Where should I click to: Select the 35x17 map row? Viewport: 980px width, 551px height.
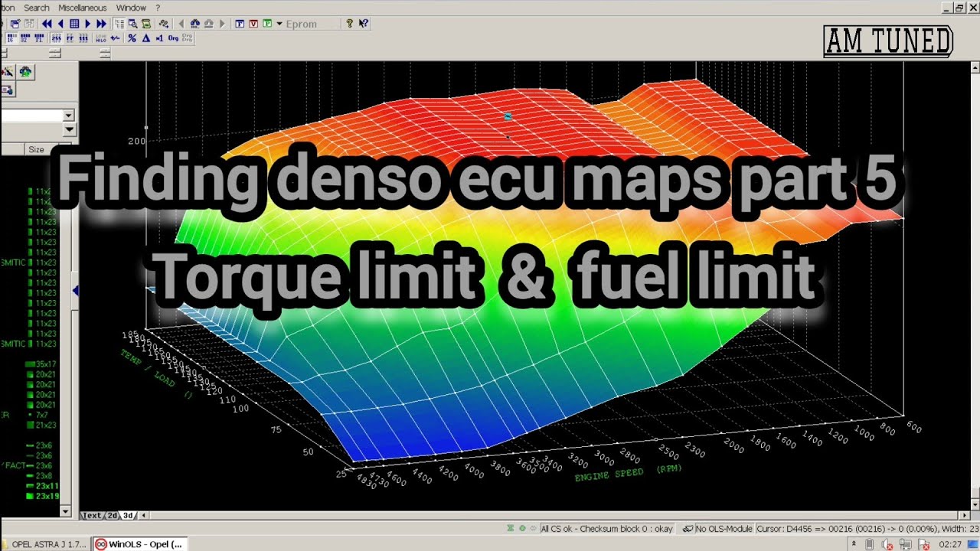41,364
